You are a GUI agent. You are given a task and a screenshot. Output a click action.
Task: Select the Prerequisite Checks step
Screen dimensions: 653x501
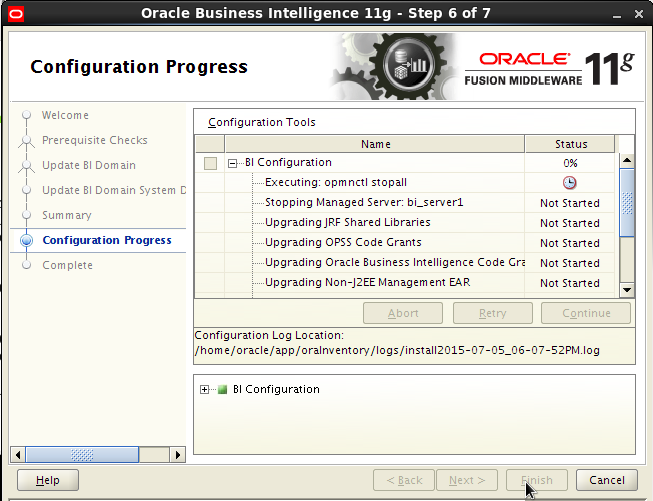(x=95, y=140)
